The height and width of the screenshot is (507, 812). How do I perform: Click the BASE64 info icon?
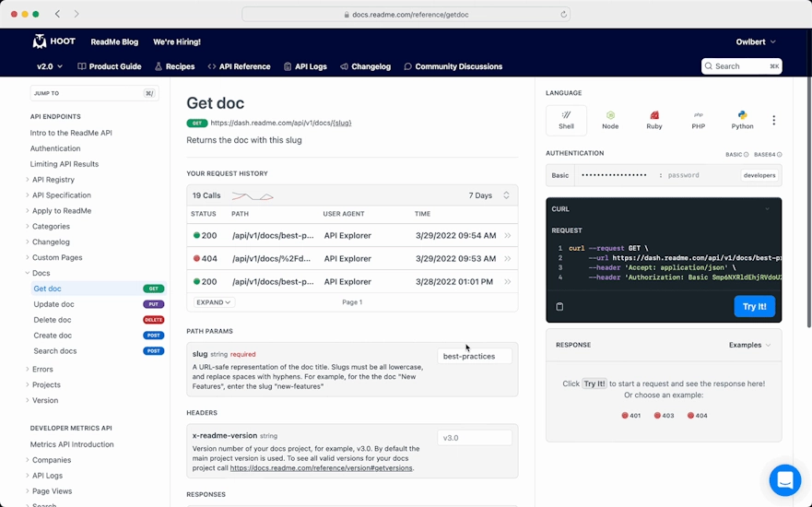pos(780,154)
